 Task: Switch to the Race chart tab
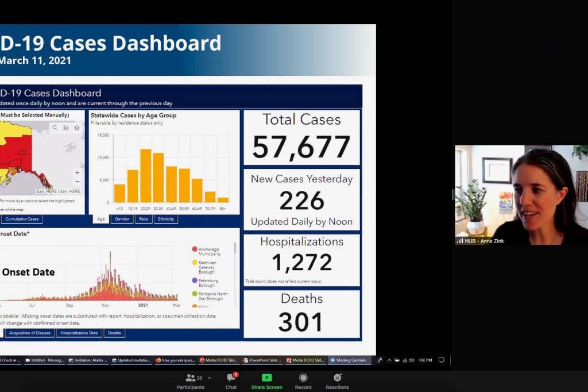click(144, 219)
